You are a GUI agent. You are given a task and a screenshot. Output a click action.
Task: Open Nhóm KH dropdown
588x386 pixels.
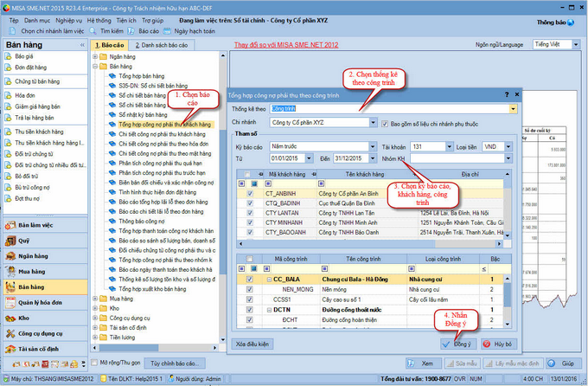pos(508,158)
